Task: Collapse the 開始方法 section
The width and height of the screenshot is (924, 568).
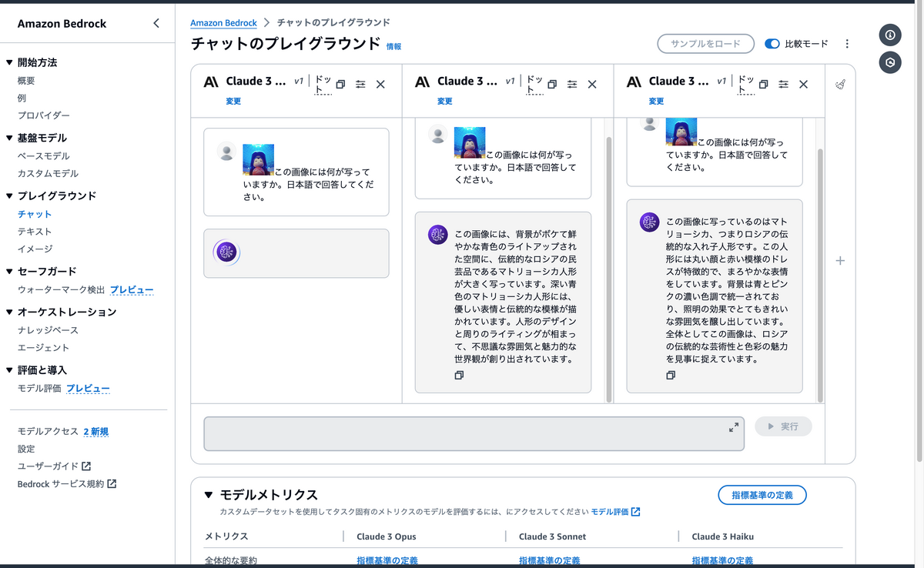Action: coord(9,62)
